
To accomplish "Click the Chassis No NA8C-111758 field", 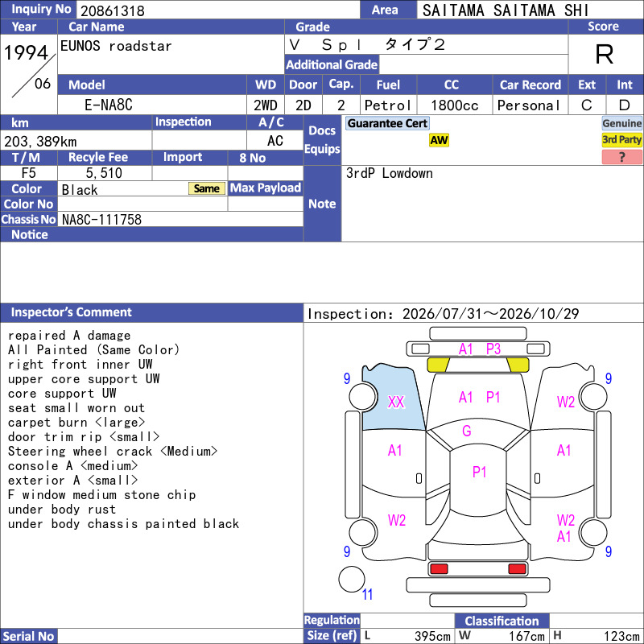I will click(180, 219).
